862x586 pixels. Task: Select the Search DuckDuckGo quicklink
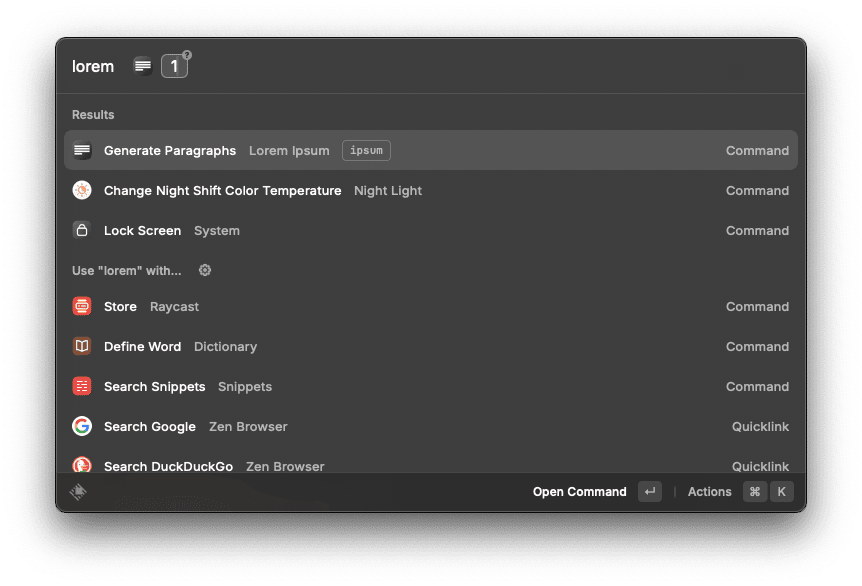(x=431, y=461)
